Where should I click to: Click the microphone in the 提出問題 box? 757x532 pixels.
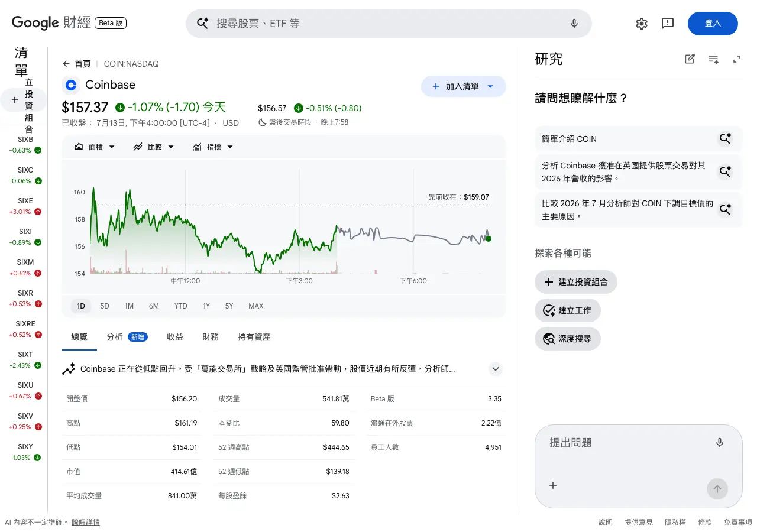720,442
